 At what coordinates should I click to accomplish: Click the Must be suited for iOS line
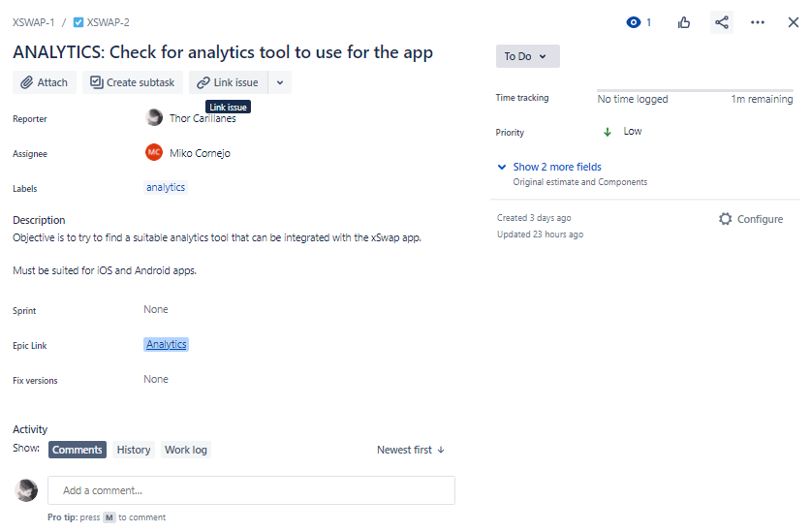[105, 270]
